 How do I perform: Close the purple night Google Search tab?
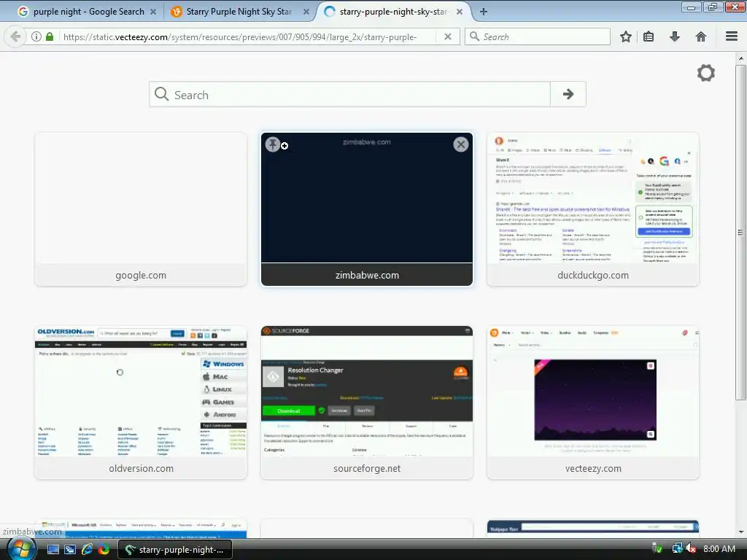tap(153, 12)
